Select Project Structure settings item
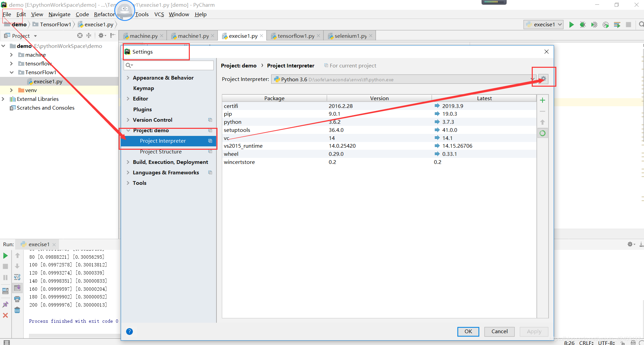The width and height of the screenshot is (644, 345). tap(160, 151)
